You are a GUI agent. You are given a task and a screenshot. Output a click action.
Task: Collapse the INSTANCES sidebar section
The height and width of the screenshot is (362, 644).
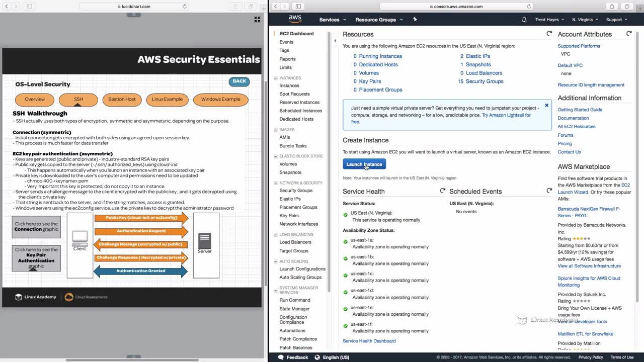(276, 78)
